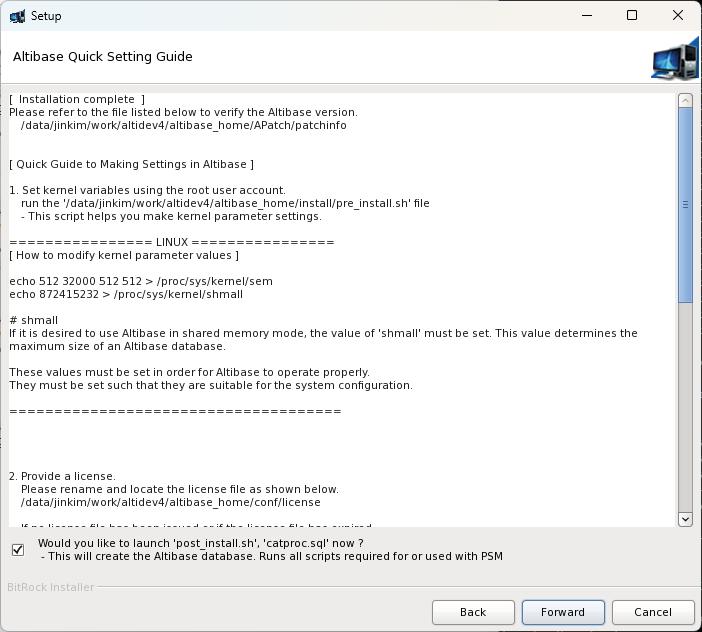Click the APatch/patchinfo file path line
702x632 pixels.
coord(183,126)
